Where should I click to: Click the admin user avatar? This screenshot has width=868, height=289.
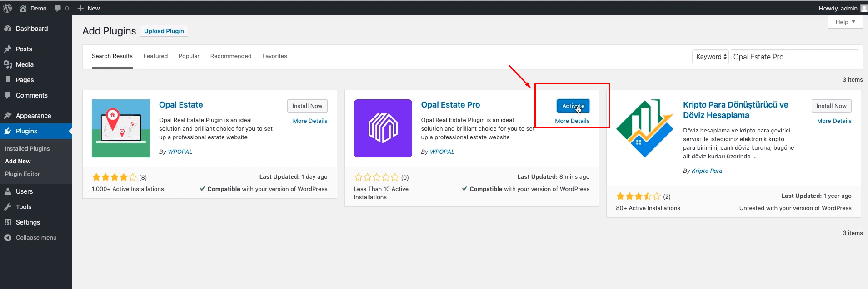click(x=864, y=8)
